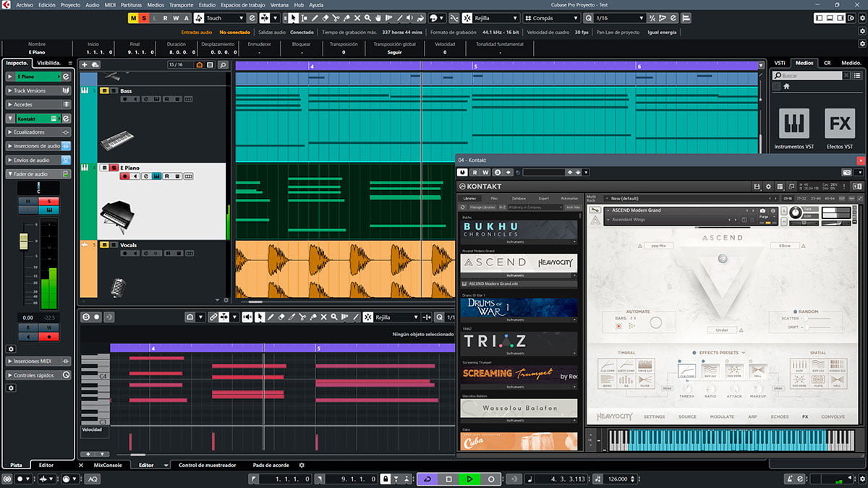868x488 pixels.
Task: Click the Under button in ASCEND
Action: click(722, 330)
